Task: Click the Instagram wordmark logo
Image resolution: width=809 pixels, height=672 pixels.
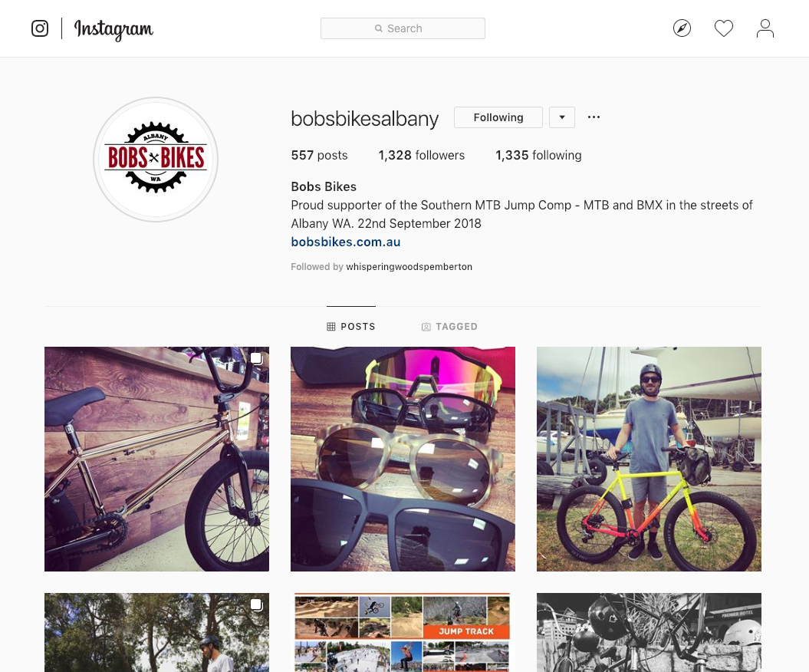Action: click(113, 29)
